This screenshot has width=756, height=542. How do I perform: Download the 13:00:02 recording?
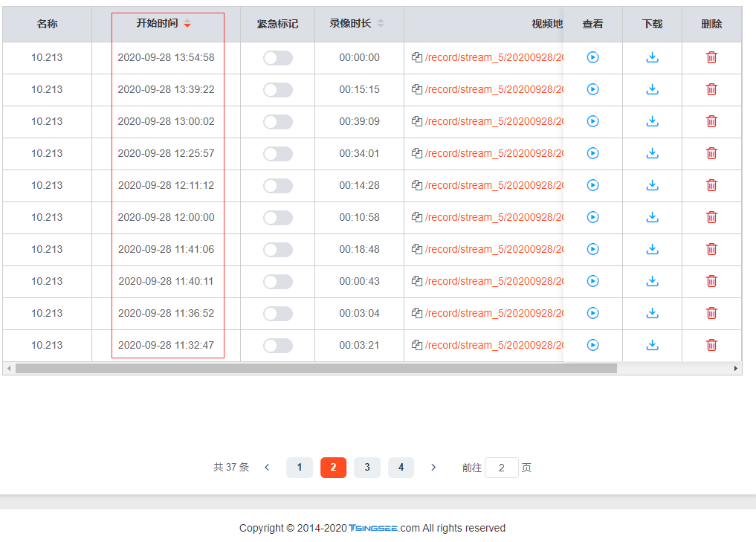click(x=652, y=121)
